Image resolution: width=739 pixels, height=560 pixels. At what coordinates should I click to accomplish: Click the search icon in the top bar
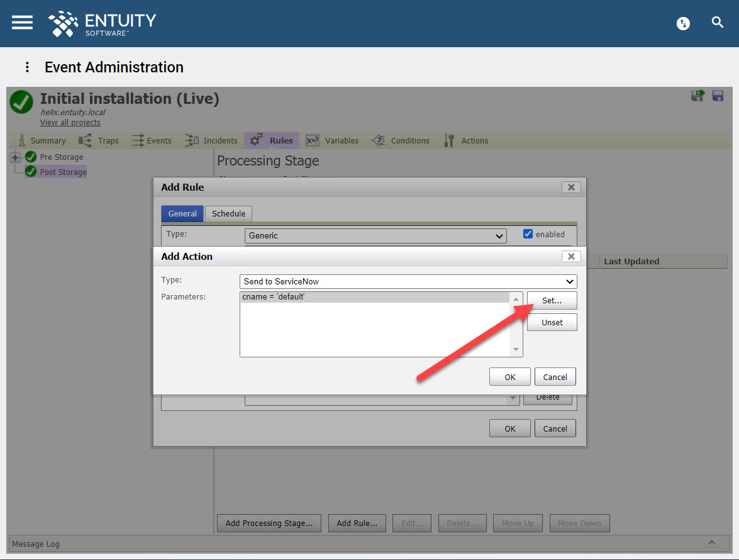[x=718, y=23]
